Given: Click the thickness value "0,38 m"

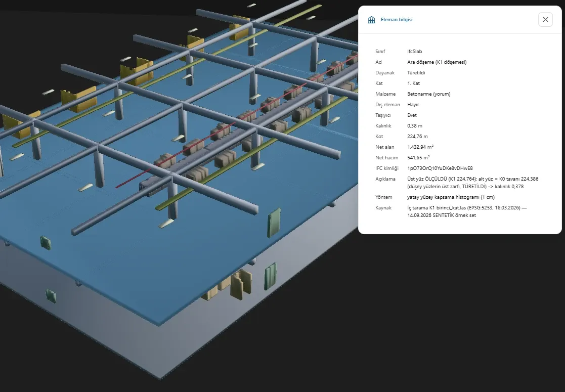Looking at the screenshot, I should (x=415, y=126).
